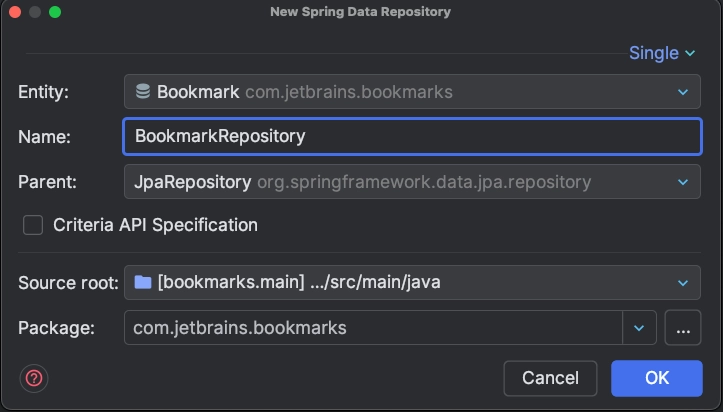Viewport: 723px width, 412px height.
Task: Click the Bookmark entity database icon
Action: coord(143,91)
